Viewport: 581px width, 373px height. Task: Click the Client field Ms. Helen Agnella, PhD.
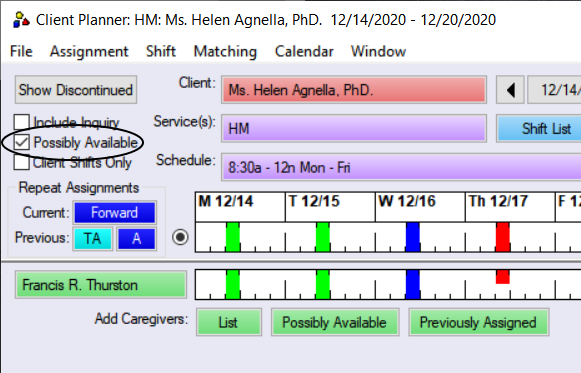pyautogui.click(x=354, y=90)
